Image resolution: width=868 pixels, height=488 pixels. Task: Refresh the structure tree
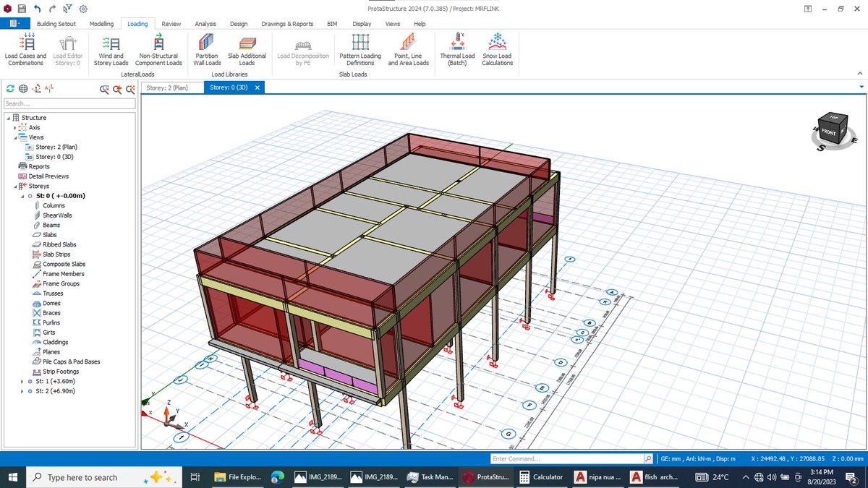10,89
